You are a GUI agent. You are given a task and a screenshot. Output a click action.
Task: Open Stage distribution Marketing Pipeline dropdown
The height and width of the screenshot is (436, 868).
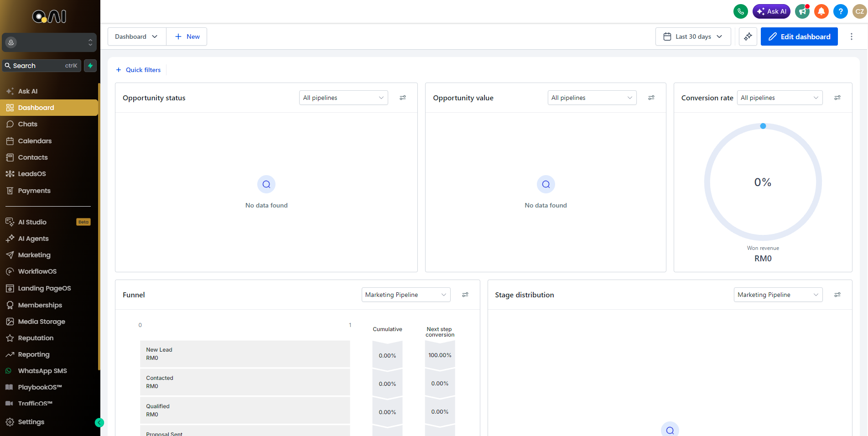coord(778,295)
